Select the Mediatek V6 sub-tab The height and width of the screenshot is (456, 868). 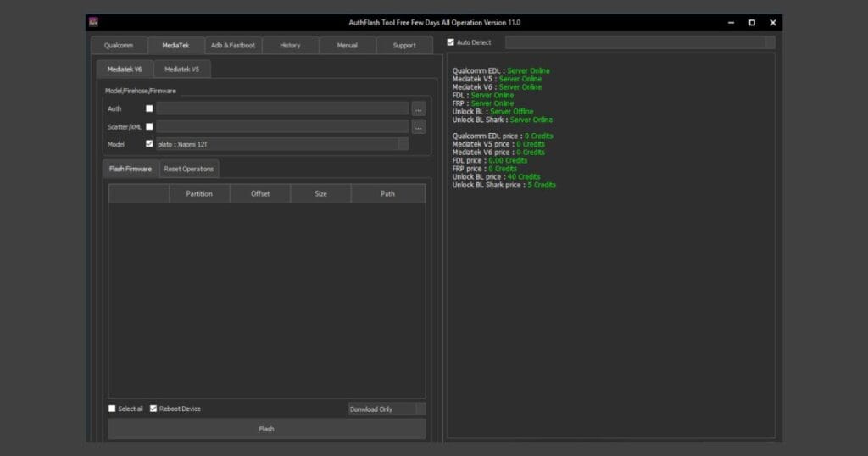pos(125,70)
